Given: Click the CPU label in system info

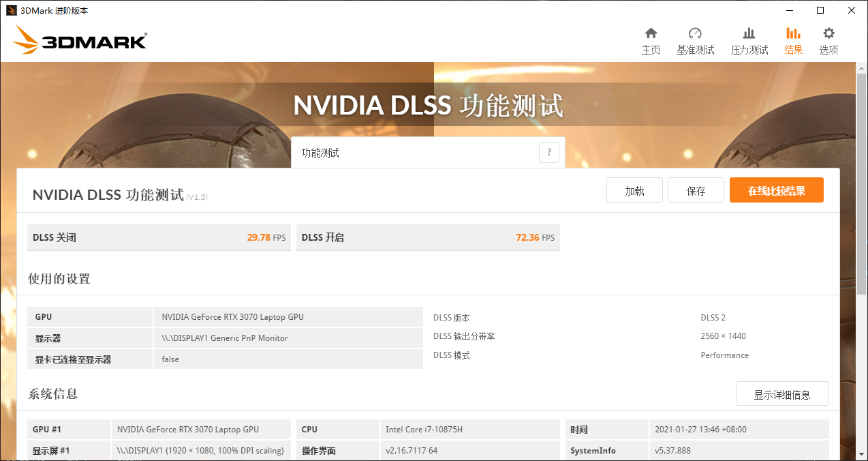Looking at the screenshot, I should coord(309,430).
